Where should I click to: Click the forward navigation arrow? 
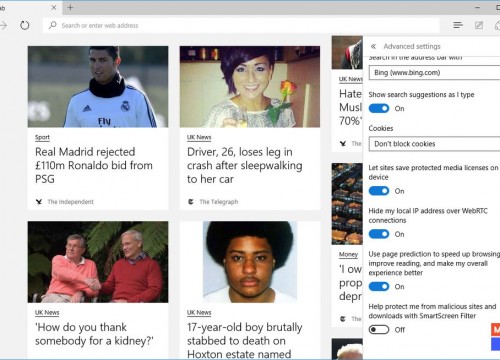pyautogui.click(x=3, y=25)
